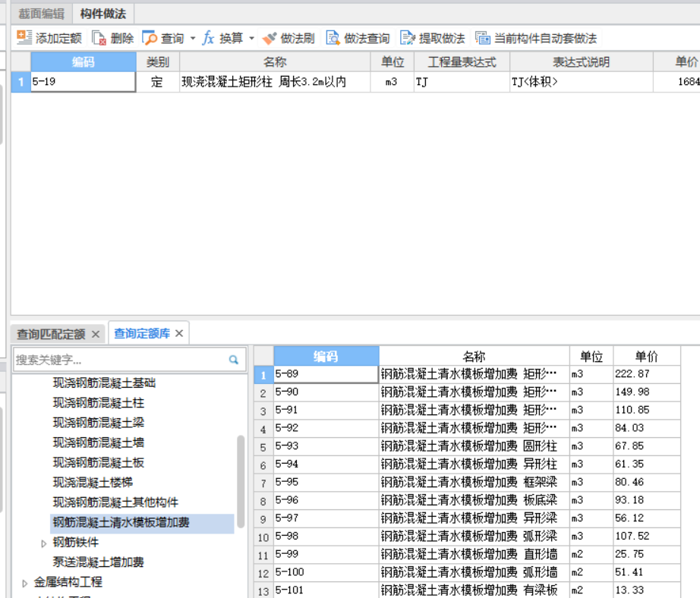Select quota row 5-89
The width and height of the screenshot is (700, 598).
click(467, 374)
